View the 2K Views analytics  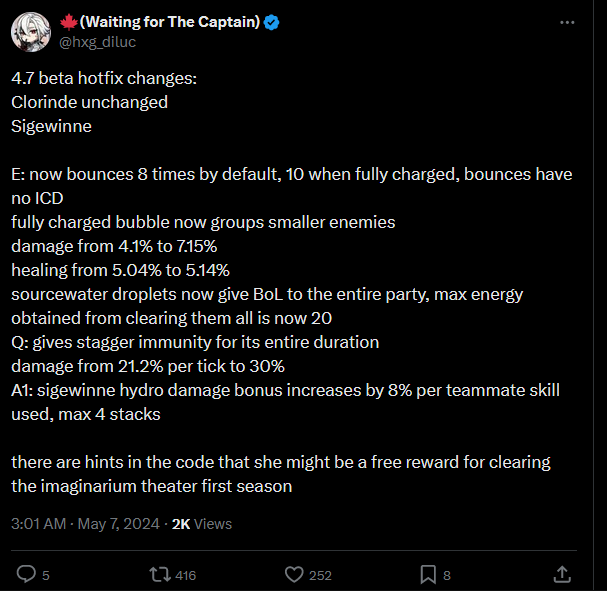(x=201, y=523)
